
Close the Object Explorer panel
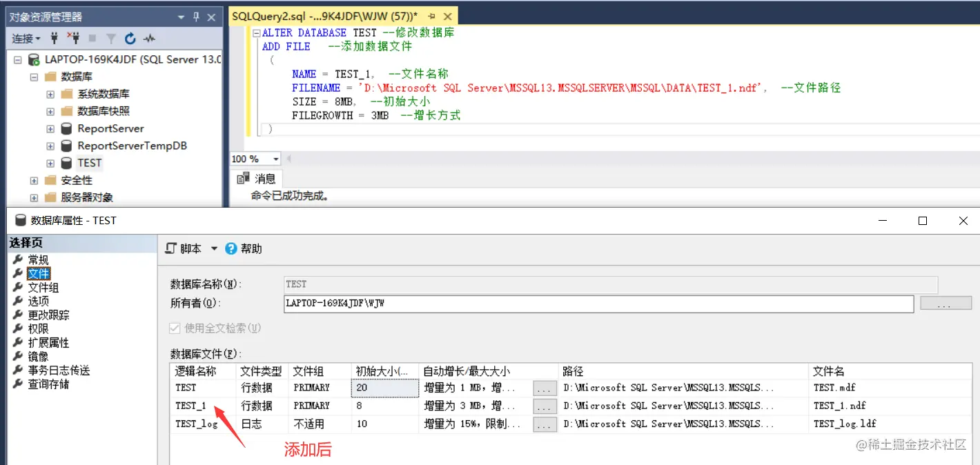[212, 17]
